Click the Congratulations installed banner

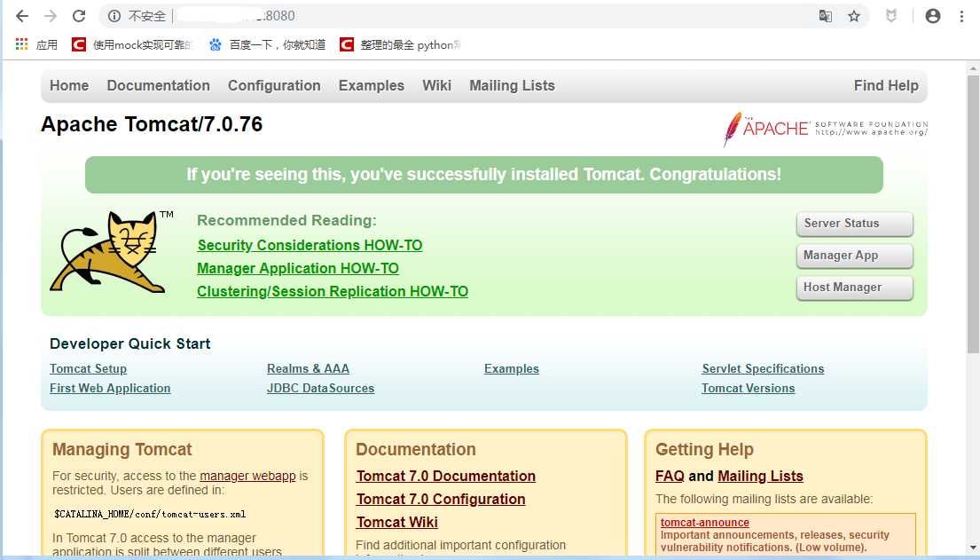tap(483, 175)
